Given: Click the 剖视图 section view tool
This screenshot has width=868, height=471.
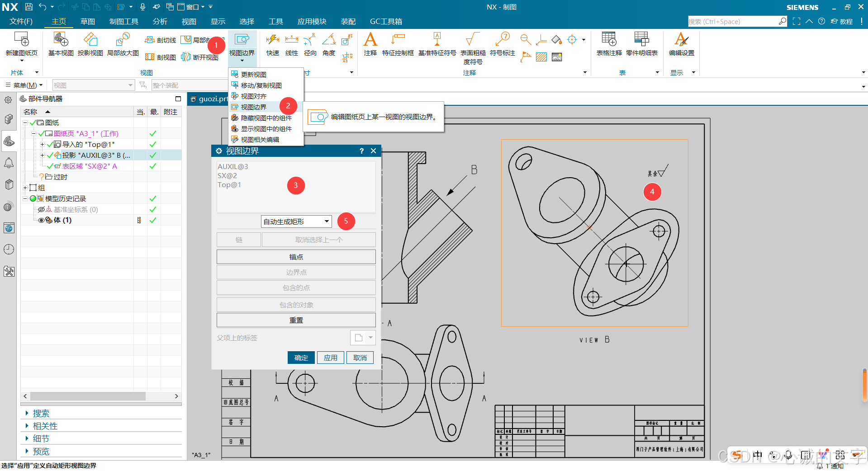Looking at the screenshot, I should 160,57.
